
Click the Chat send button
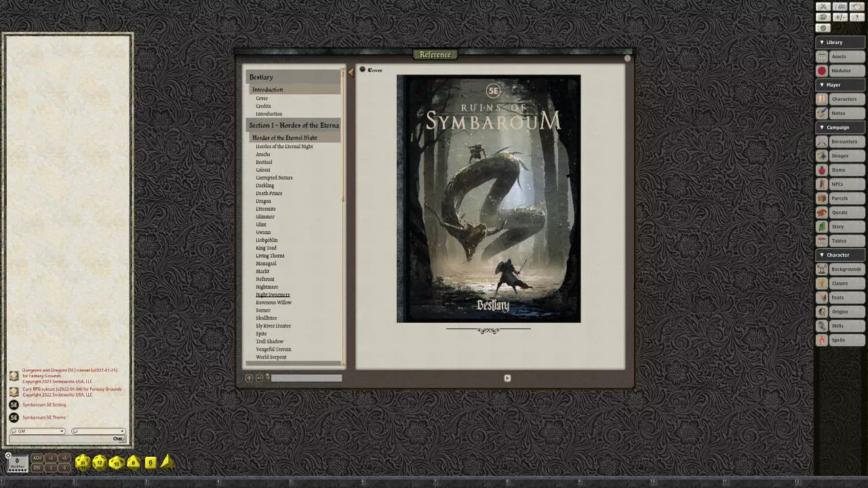[117, 439]
